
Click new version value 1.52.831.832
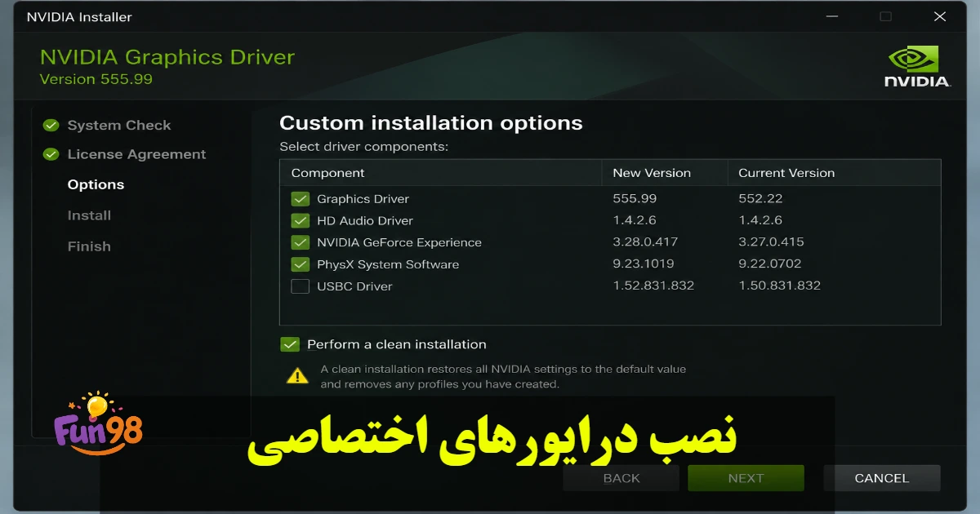653,286
